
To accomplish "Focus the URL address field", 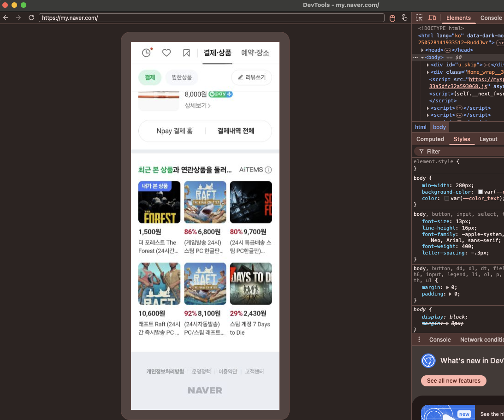I will click(212, 18).
